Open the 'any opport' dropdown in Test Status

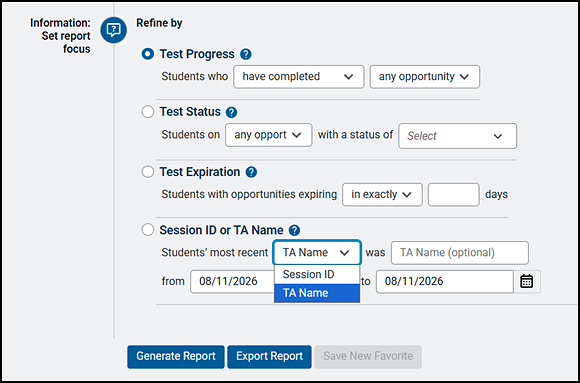pos(269,135)
